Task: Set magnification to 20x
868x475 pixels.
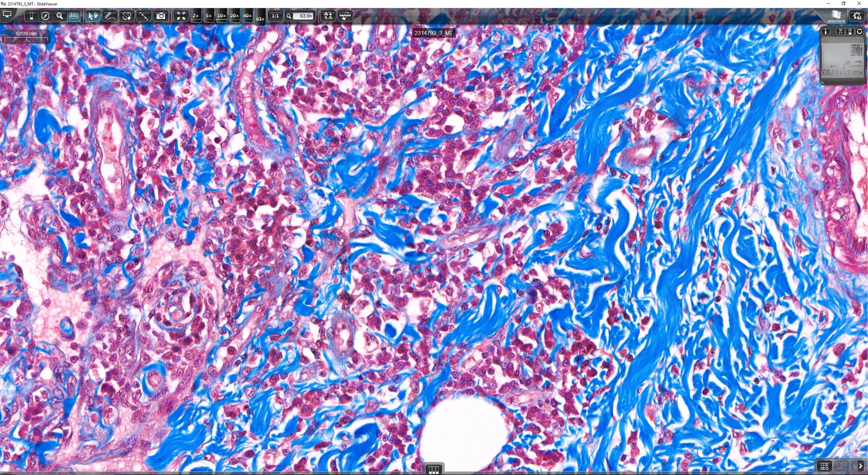Action: tap(235, 16)
